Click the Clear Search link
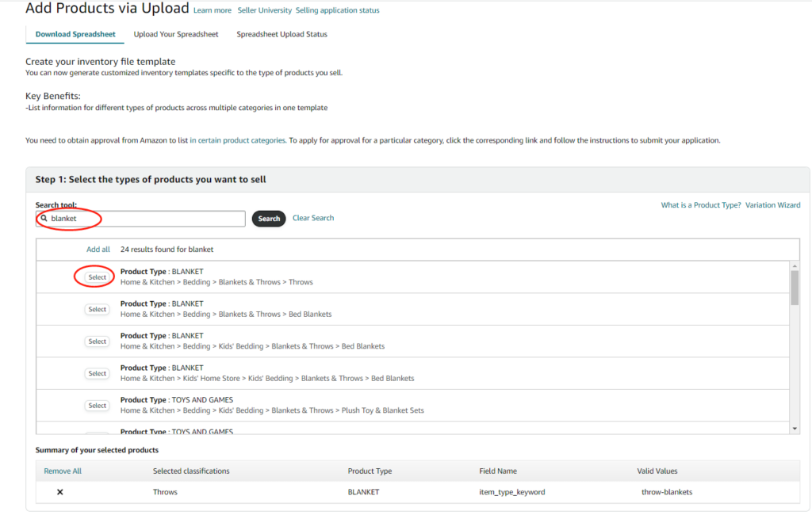Viewport: 812px width, 515px height. coord(313,218)
